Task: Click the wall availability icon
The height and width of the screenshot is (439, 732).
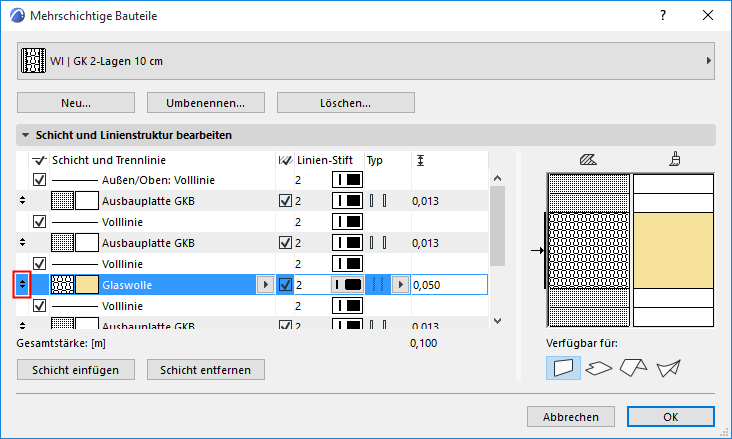Action: tap(565, 368)
